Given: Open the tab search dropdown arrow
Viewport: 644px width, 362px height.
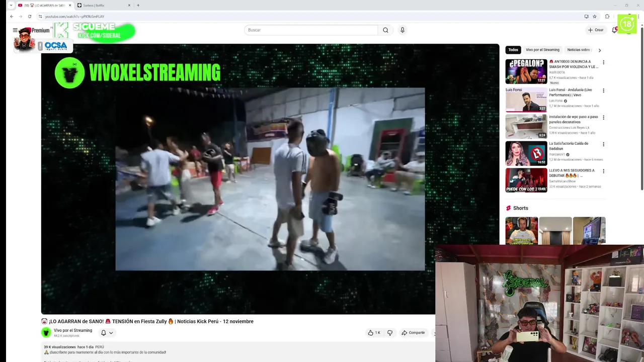Looking at the screenshot, I should pos(11,5).
